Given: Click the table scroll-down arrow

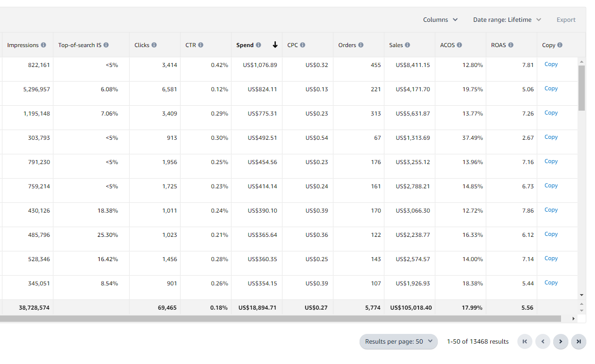Looking at the screenshot, I should 582,295.
